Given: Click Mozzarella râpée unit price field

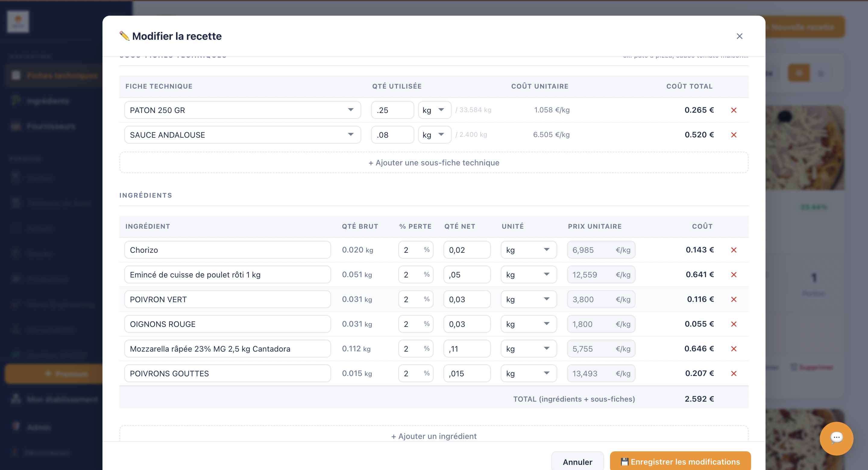Looking at the screenshot, I should [x=601, y=349].
